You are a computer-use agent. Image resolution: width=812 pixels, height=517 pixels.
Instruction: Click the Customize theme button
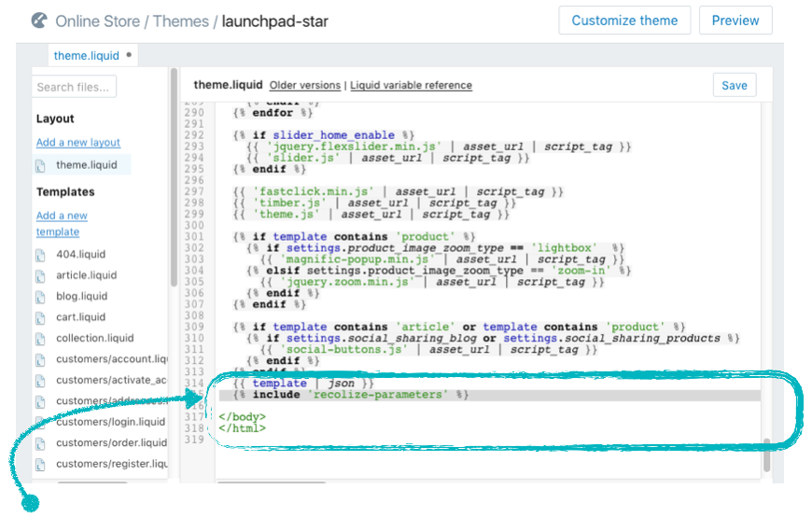click(624, 21)
